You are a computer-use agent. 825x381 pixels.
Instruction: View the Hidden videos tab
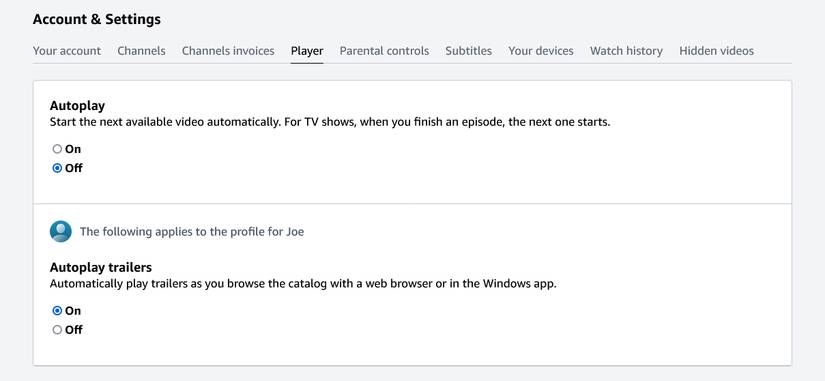coord(716,51)
